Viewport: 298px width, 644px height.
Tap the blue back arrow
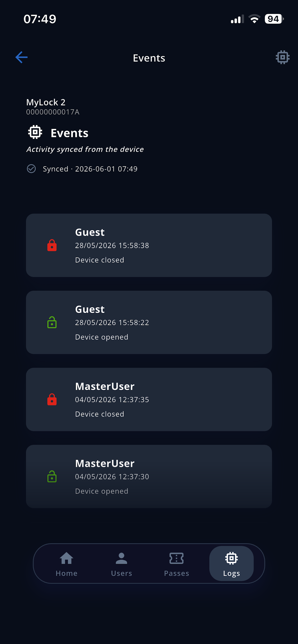[x=22, y=57]
